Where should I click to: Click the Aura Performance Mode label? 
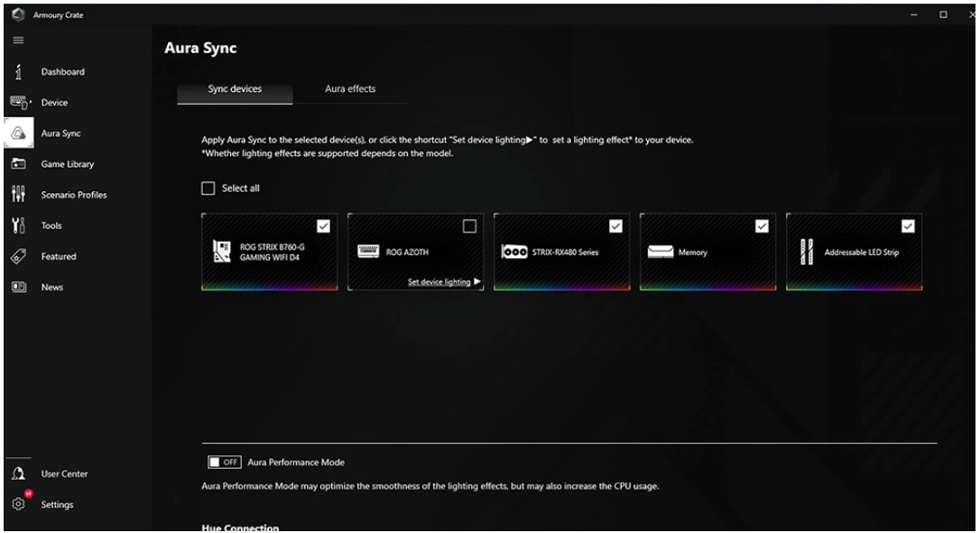click(x=296, y=463)
